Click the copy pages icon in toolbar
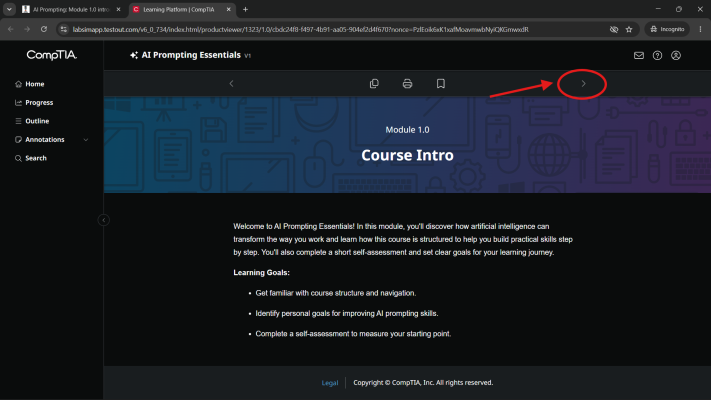 374,83
